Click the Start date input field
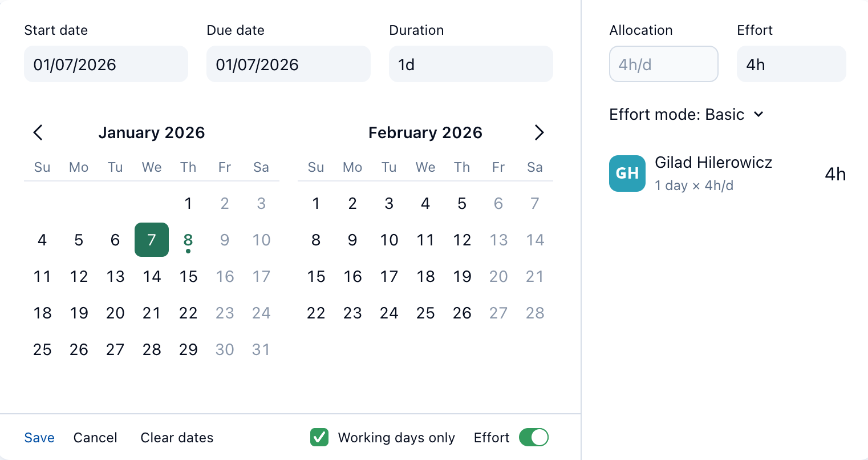The height and width of the screenshot is (460, 868). pyautogui.click(x=106, y=64)
